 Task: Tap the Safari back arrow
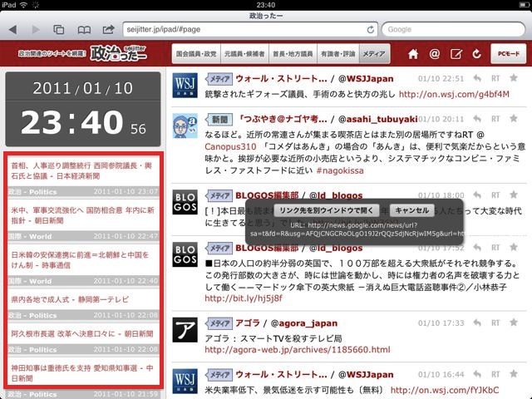pyautogui.click(x=13, y=30)
